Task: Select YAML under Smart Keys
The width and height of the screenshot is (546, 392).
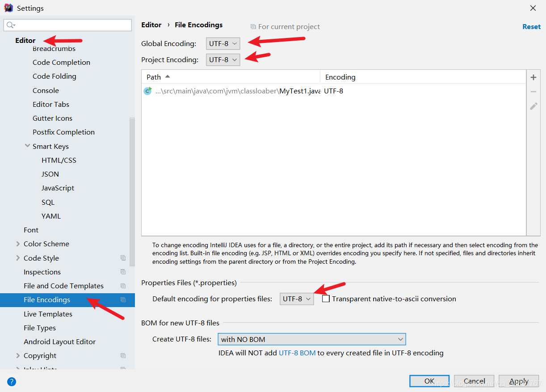Action: (51, 216)
